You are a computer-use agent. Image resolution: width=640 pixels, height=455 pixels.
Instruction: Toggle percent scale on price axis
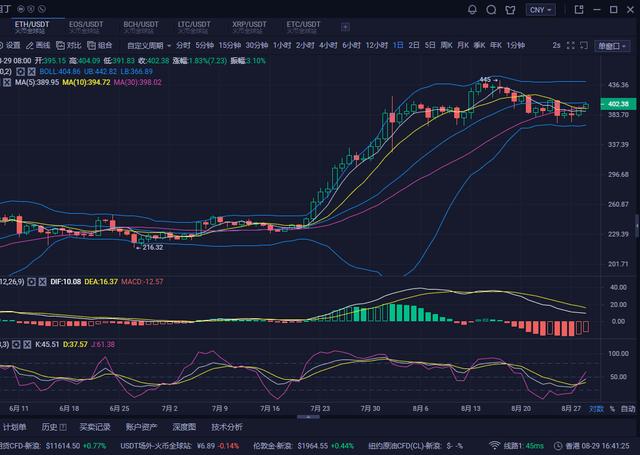612,409
